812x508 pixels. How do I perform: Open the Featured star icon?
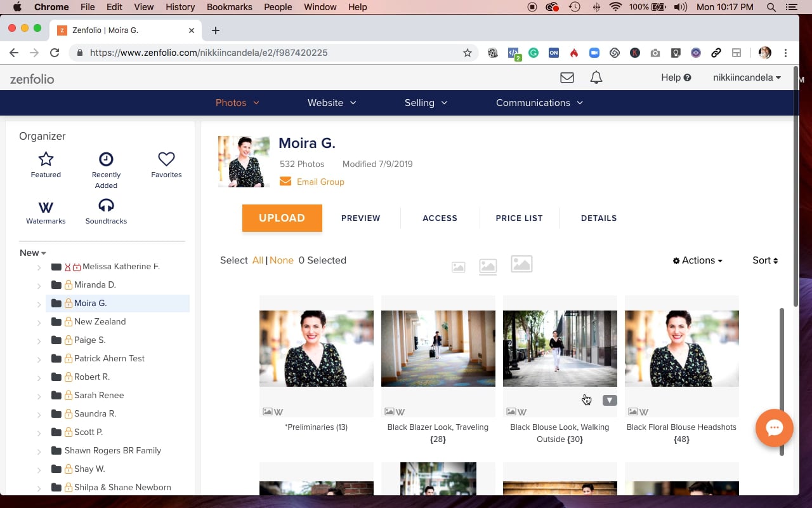[x=46, y=159]
